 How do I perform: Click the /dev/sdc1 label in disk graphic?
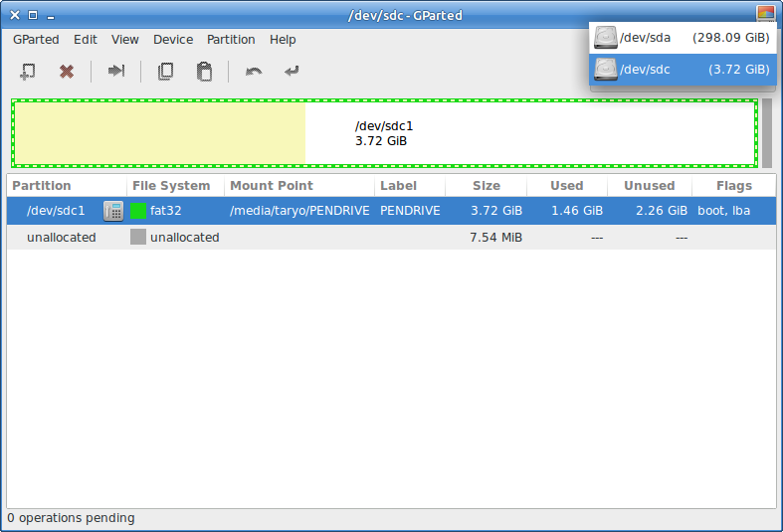(384, 126)
